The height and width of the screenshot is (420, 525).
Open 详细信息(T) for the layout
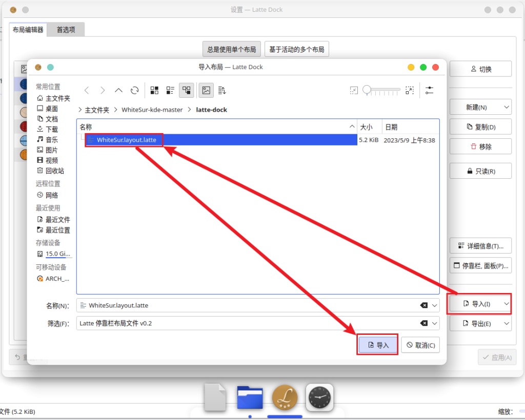[480, 246]
